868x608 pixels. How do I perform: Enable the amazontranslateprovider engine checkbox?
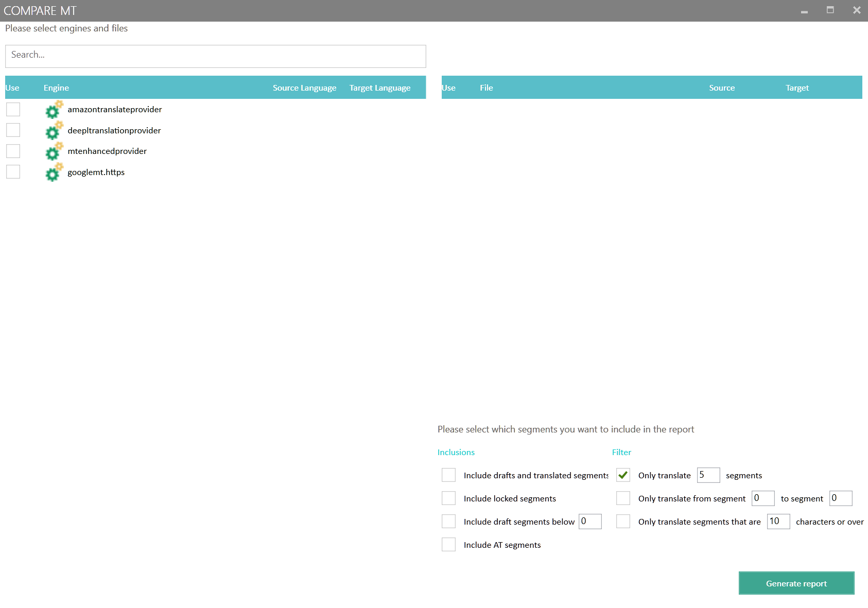(13, 109)
